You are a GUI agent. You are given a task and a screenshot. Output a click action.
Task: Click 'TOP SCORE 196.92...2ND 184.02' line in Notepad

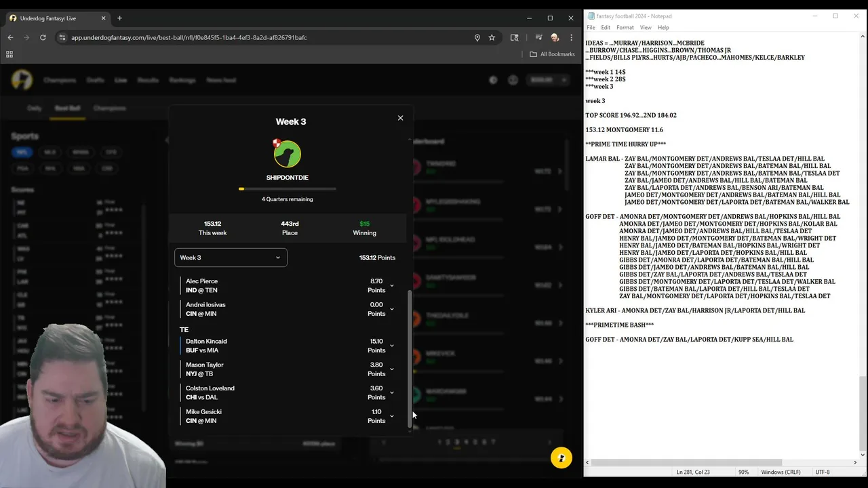pyautogui.click(x=631, y=115)
